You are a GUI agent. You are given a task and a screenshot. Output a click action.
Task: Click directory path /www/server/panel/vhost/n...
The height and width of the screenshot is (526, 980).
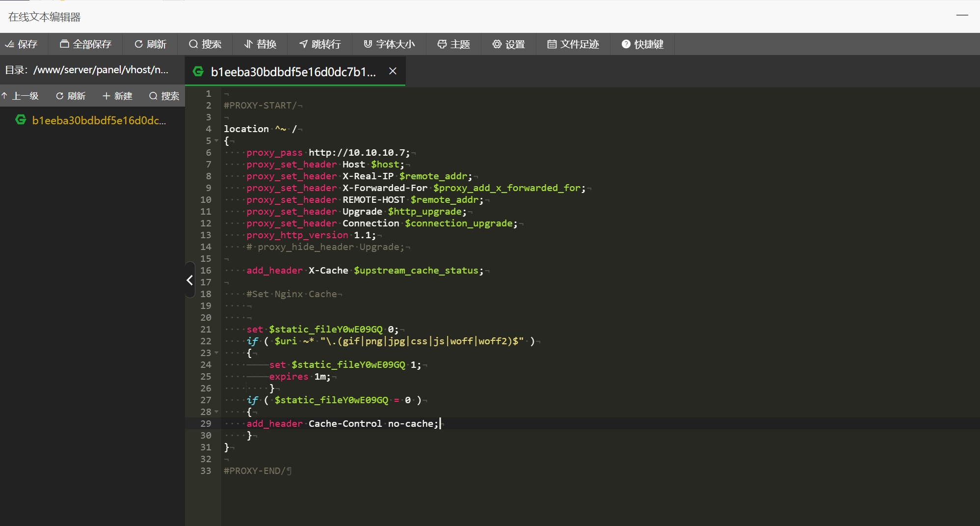(x=101, y=70)
